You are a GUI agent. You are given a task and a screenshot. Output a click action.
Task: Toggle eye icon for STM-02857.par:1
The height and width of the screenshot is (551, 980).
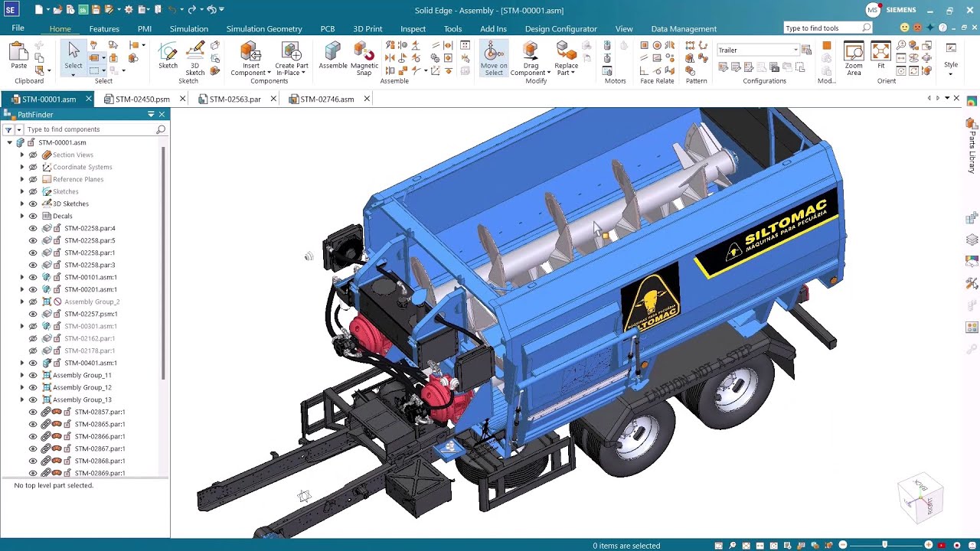click(x=33, y=412)
